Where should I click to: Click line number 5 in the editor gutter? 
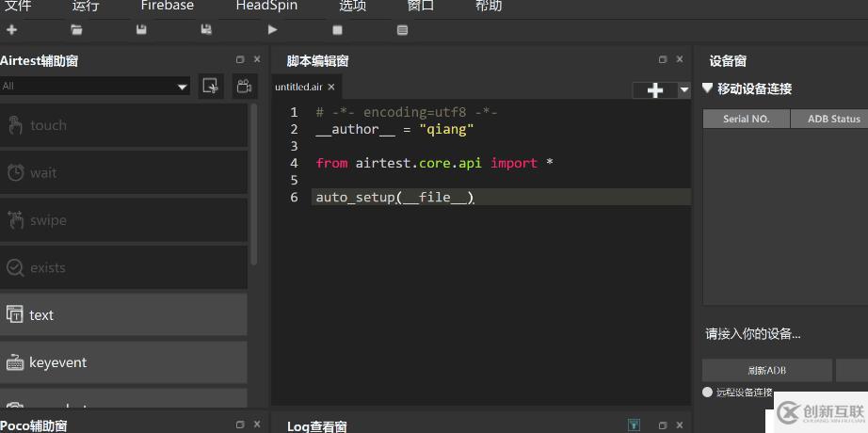[x=294, y=181]
